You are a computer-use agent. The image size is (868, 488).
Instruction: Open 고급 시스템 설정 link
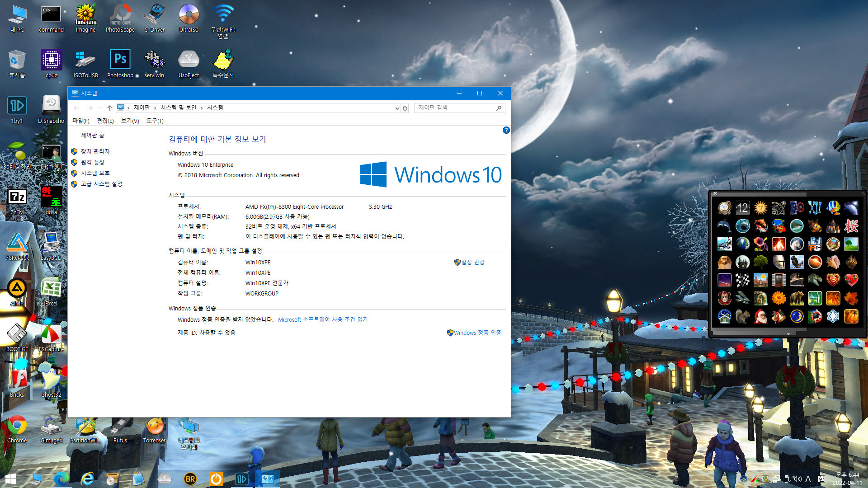[101, 184]
